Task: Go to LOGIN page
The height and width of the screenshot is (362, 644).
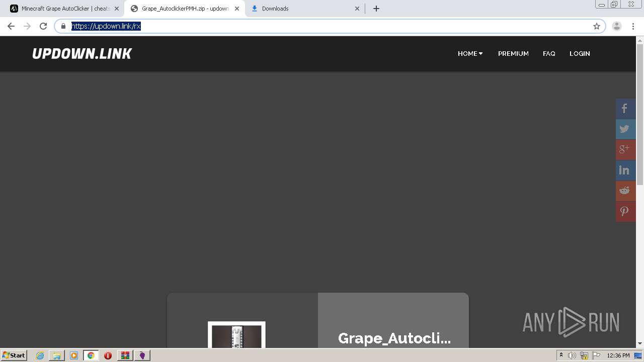Action: (580, 53)
